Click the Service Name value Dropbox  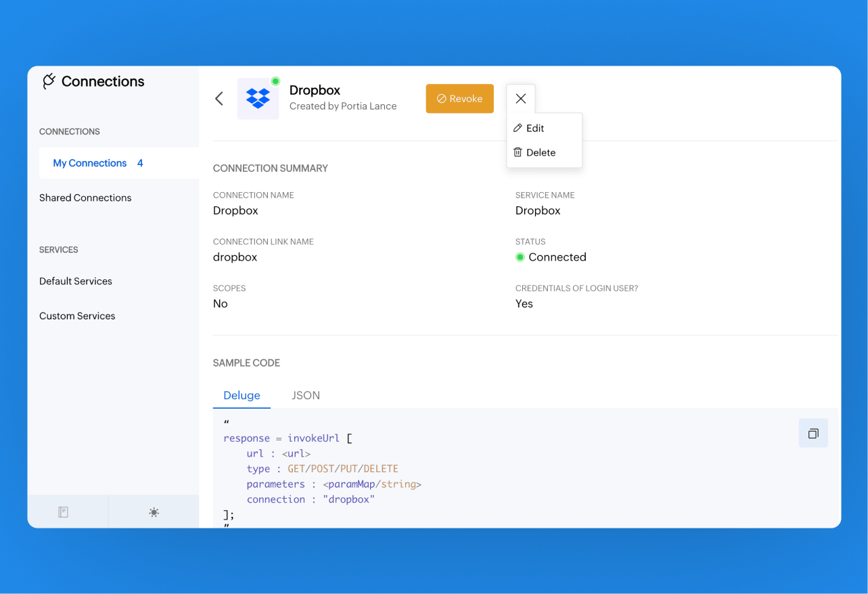(x=538, y=210)
